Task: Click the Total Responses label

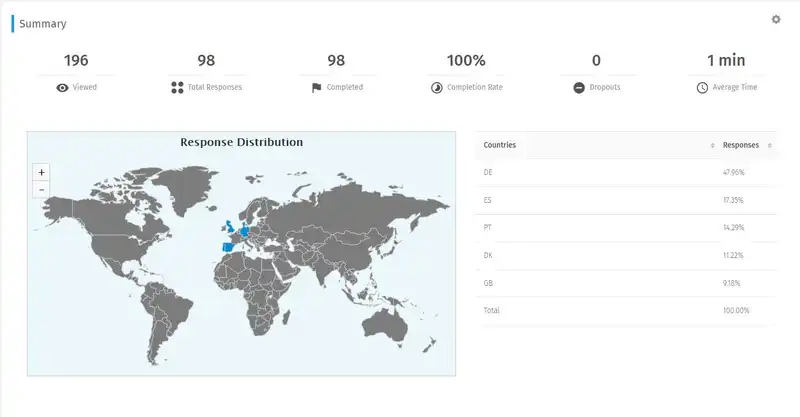Action: (215, 87)
